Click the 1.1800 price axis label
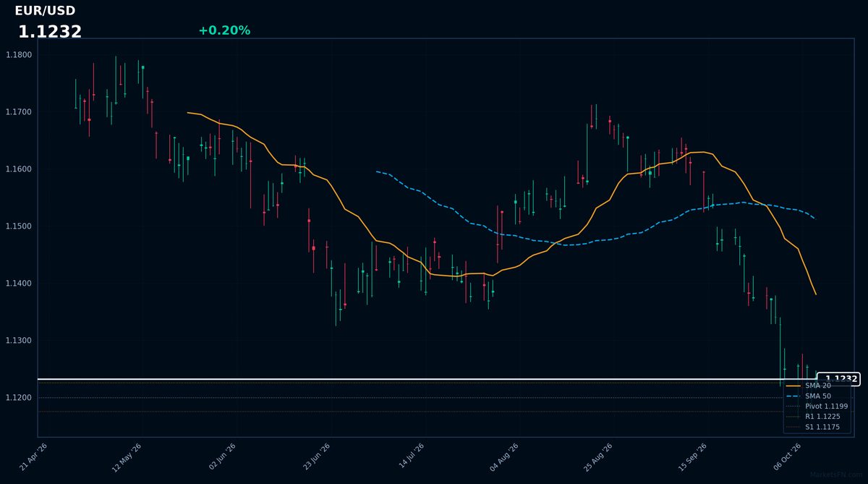The width and height of the screenshot is (868, 484). [x=19, y=55]
